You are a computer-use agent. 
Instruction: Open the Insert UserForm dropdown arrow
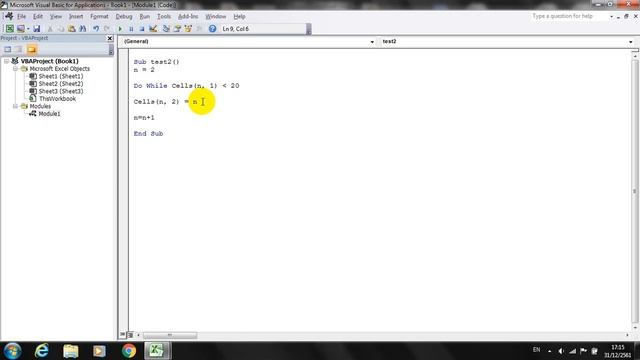(28, 29)
